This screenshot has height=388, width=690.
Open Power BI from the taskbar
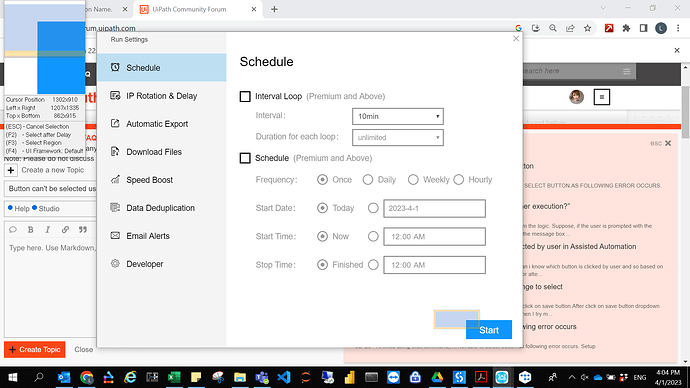(349, 377)
